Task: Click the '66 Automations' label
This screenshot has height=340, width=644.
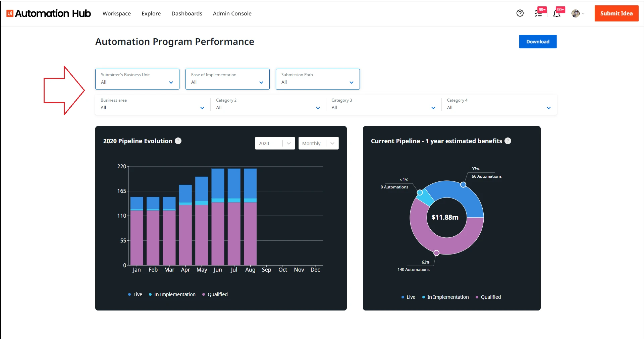Action: (487, 176)
